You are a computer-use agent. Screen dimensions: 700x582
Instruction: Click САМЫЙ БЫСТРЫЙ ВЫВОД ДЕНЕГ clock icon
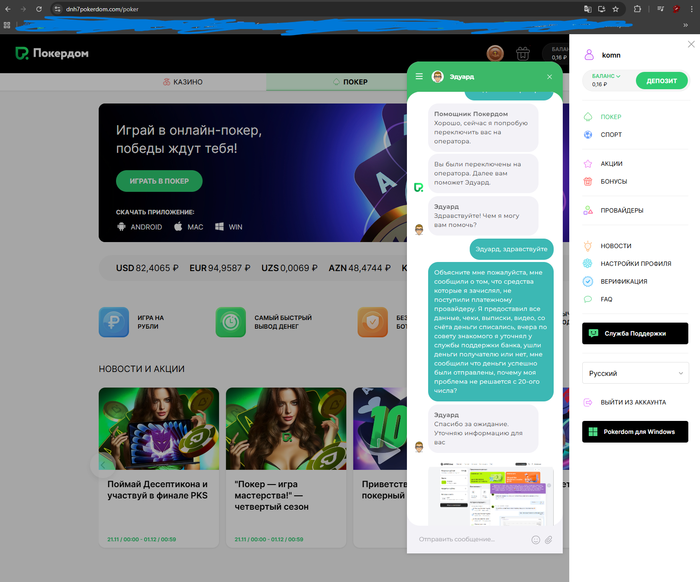(x=230, y=322)
